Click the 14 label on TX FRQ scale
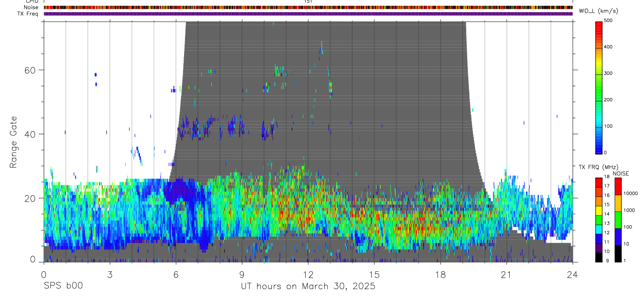 click(x=606, y=214)
